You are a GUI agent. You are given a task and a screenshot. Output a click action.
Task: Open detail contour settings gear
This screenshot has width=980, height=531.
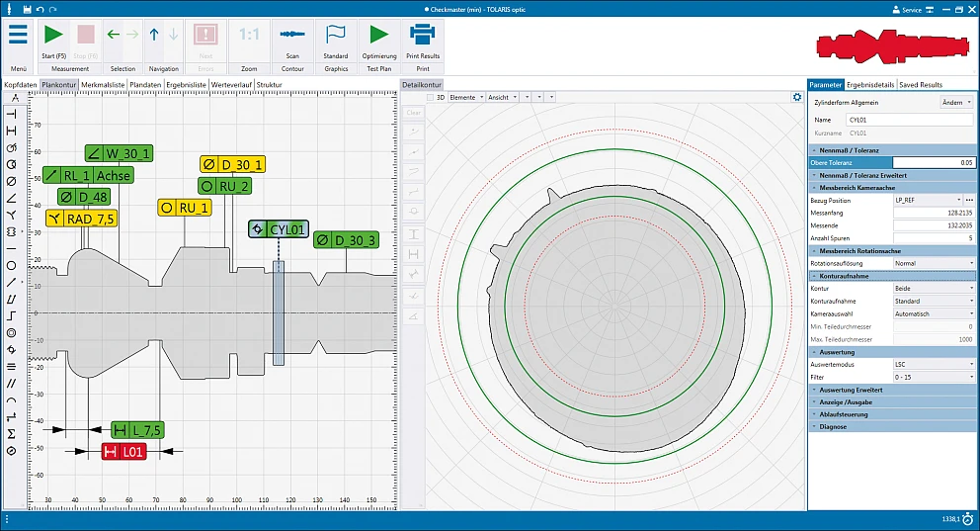[x=797, y=97]
